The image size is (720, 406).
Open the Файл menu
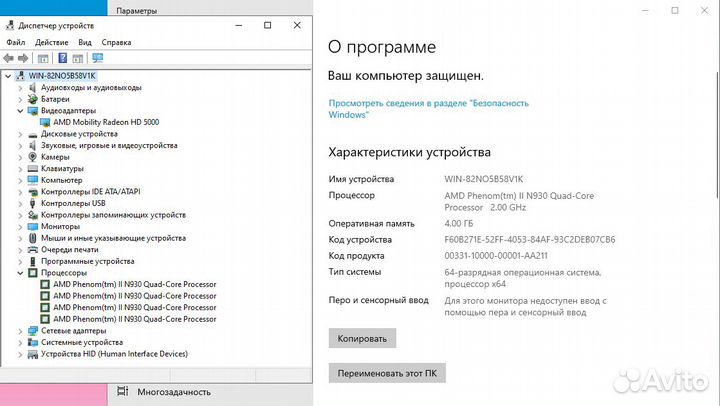(16, 42)
